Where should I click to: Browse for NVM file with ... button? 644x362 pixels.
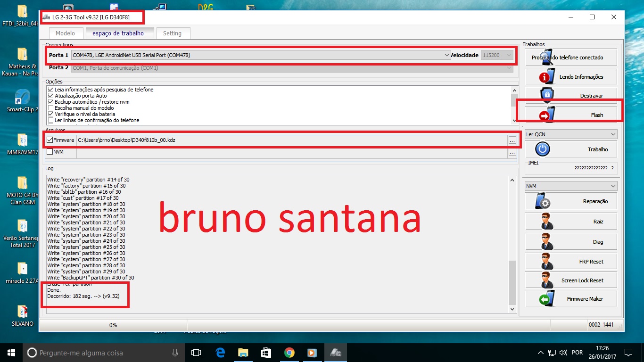point(512,152)
